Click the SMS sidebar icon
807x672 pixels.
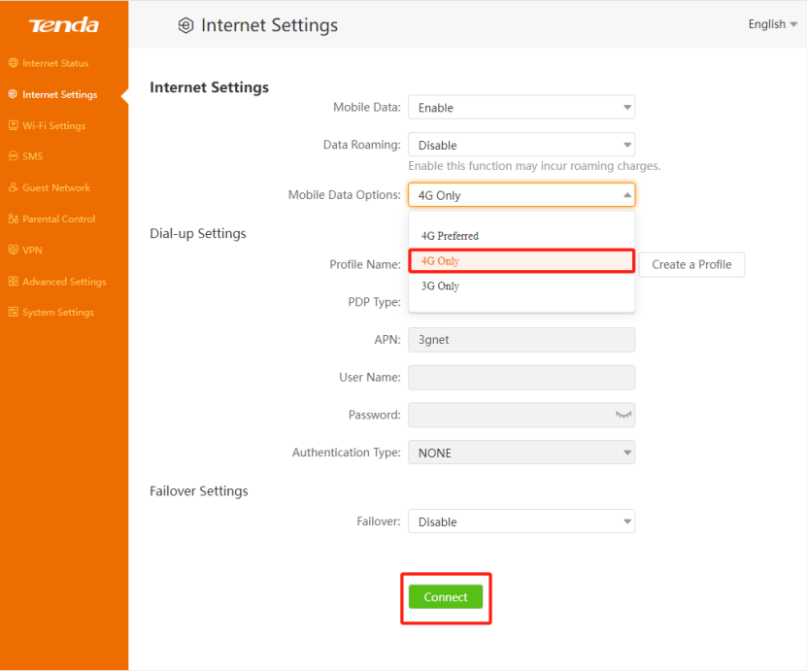pos(14,156)
